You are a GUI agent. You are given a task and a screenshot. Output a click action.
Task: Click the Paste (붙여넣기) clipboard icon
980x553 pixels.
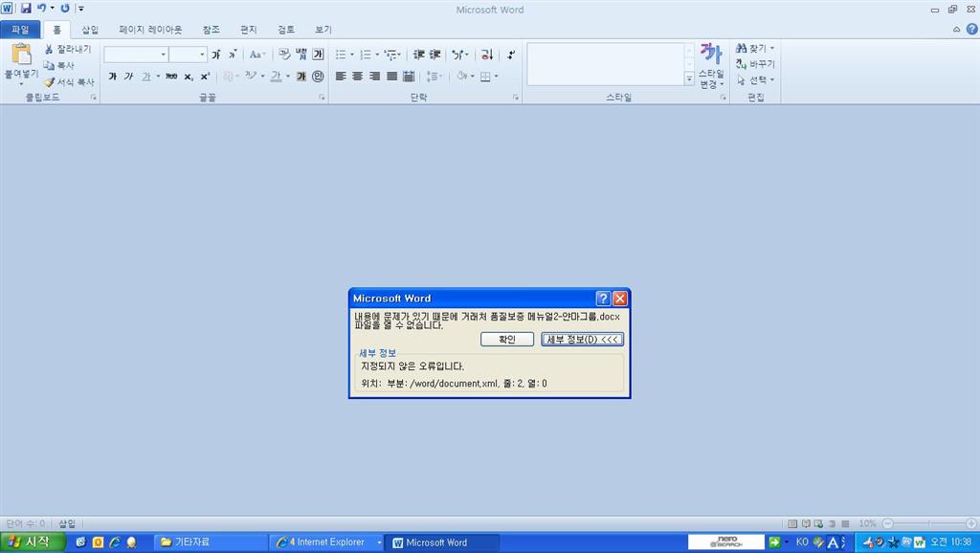[x=21, y=55]
